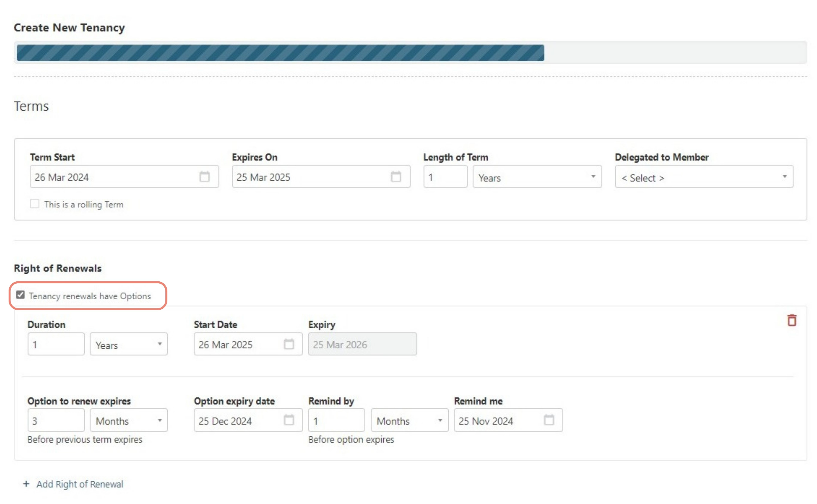The image size is (817, 504).
Task: Open the renewal Start Date calendar icon
Action: 289,344
